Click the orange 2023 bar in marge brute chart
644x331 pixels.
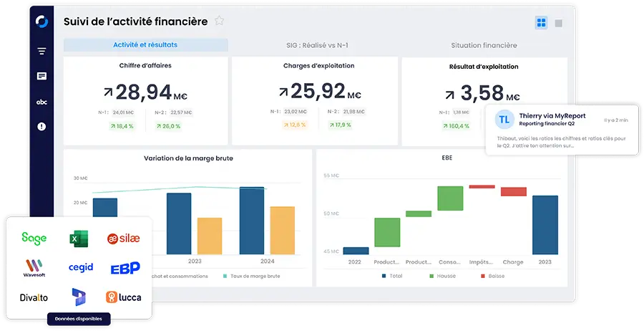(210, 236)
